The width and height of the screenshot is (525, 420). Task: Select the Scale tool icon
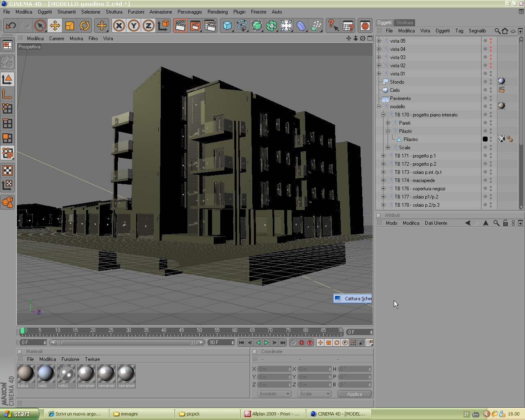(70, 26)
